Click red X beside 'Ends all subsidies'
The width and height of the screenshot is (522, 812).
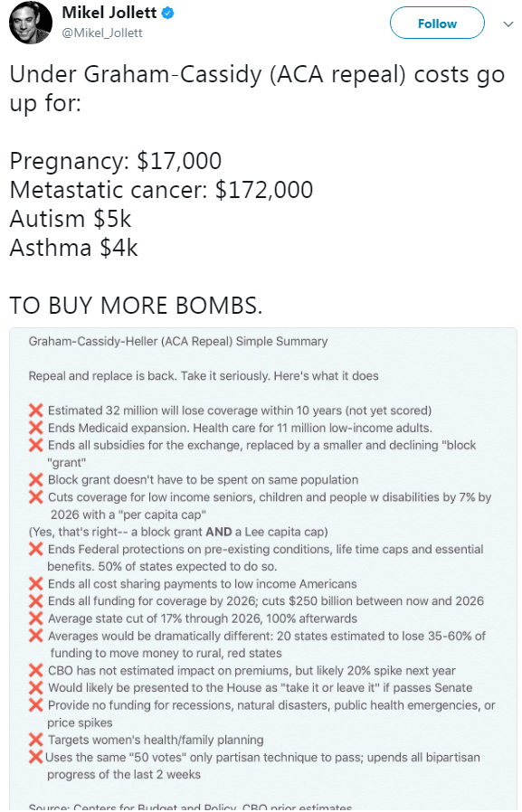35,446
